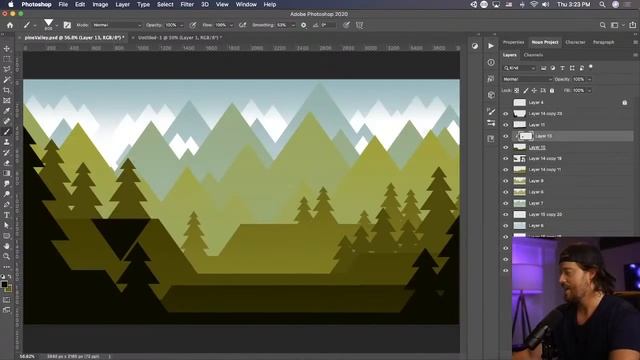640x360 pixels.
Task: Open the brush preset picker arrow
Action: click(56, 25)
